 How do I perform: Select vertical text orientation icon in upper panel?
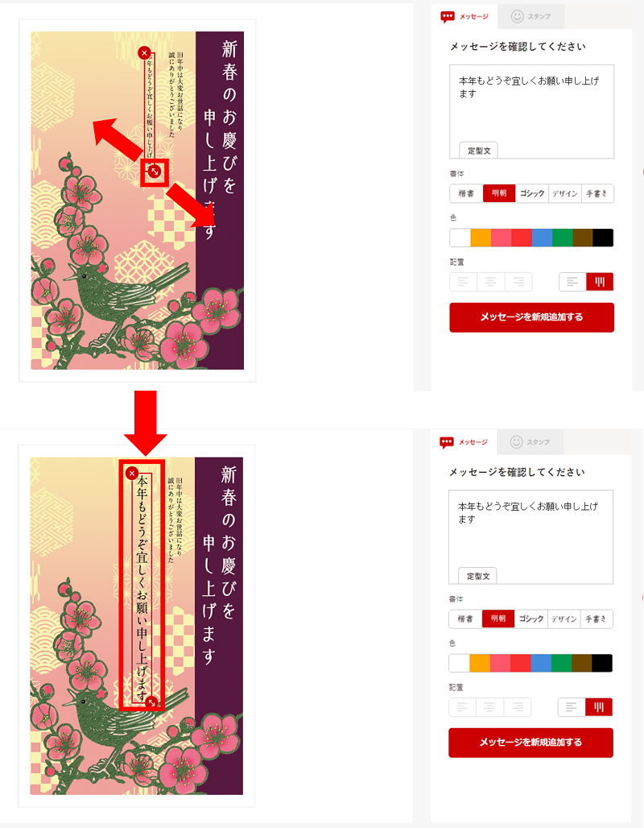click(x=600, y=282)
